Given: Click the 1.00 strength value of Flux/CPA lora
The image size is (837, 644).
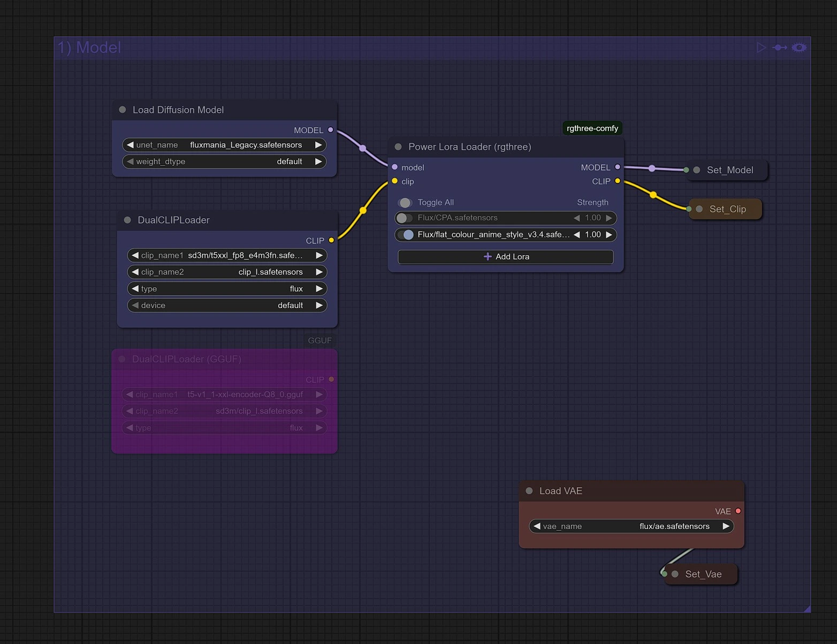Looking at the screenshot, I should [593, 218].
